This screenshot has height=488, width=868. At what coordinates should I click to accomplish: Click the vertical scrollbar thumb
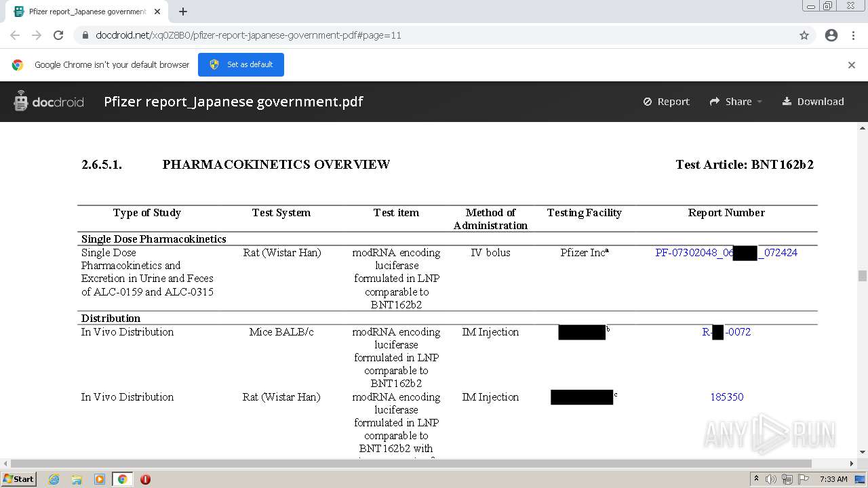coord(863,275)
